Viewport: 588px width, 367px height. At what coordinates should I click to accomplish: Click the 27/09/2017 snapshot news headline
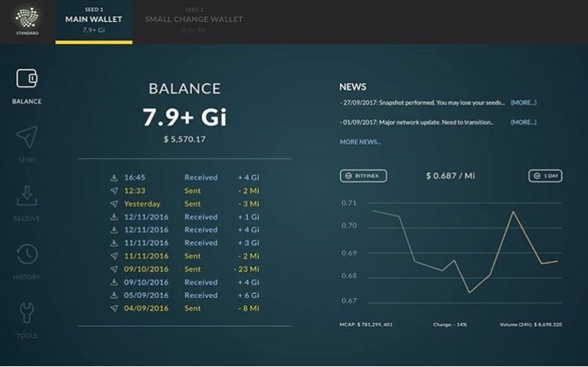(x=423, y=103)
